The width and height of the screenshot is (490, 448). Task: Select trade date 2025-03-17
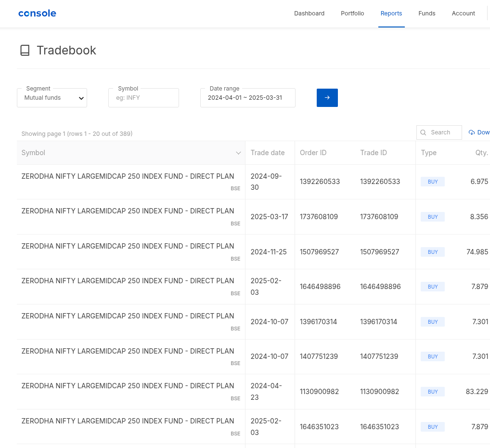269,216
